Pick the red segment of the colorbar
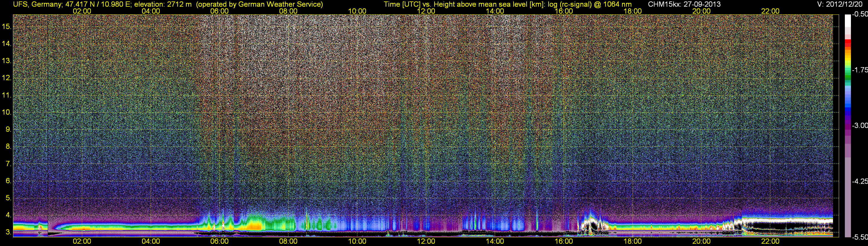Screen dimensions: 868x246 [848, 43]
